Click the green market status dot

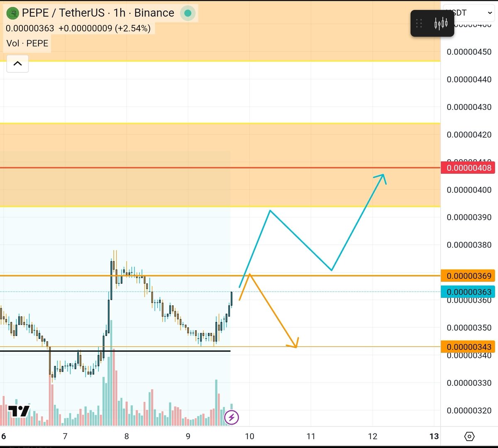(x=188, y=13)
